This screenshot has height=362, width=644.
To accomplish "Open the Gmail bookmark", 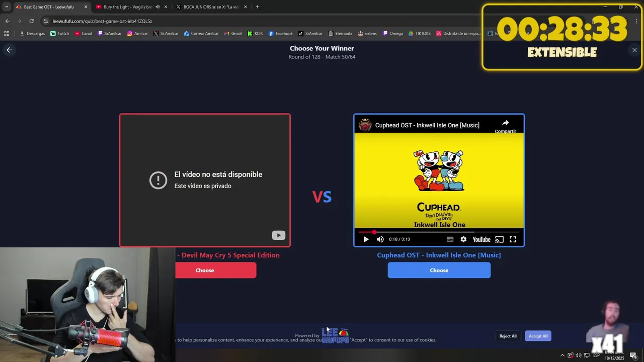I will point(233,34).
